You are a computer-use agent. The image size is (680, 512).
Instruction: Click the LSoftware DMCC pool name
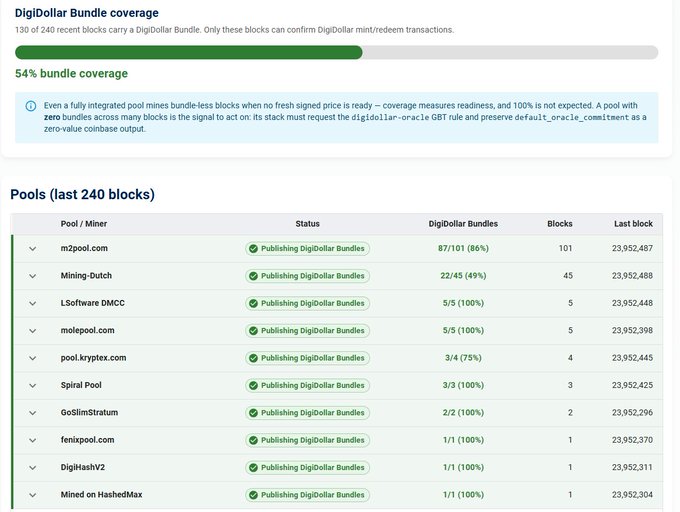point(92,303)
